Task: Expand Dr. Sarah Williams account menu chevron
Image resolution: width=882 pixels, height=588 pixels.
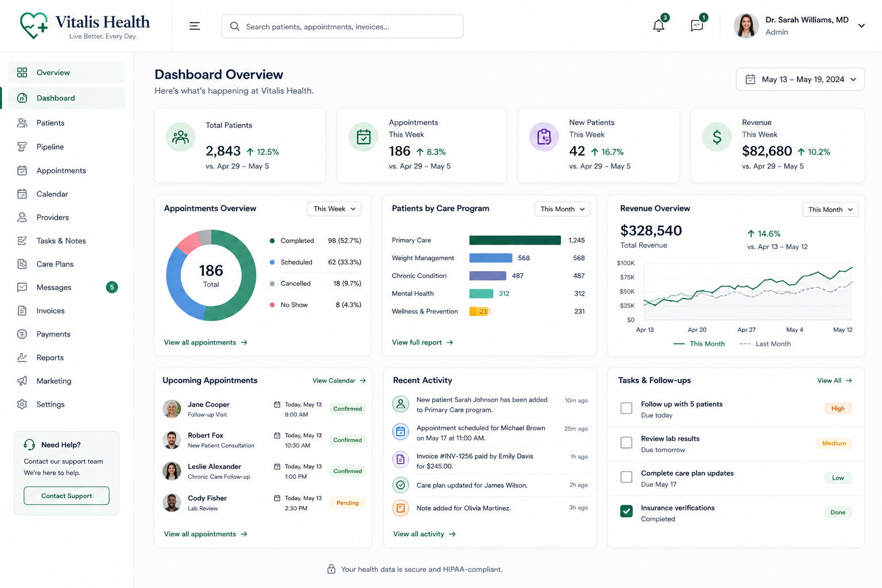Action: [861, 26]
